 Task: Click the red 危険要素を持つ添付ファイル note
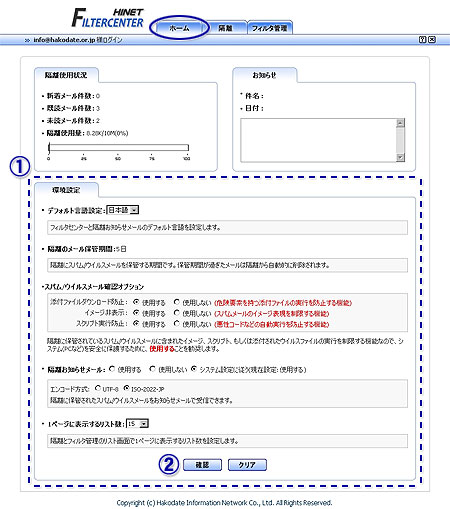283,303
